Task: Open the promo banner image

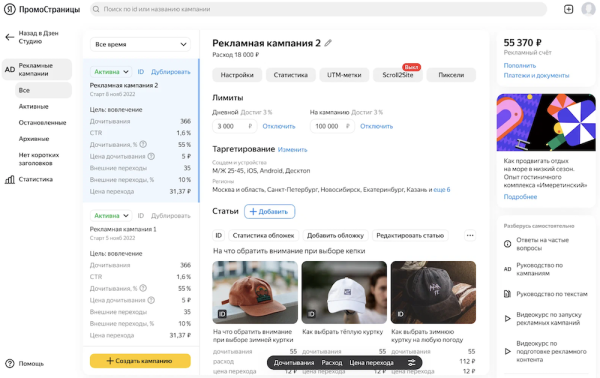Action: [x=546, y=122]
